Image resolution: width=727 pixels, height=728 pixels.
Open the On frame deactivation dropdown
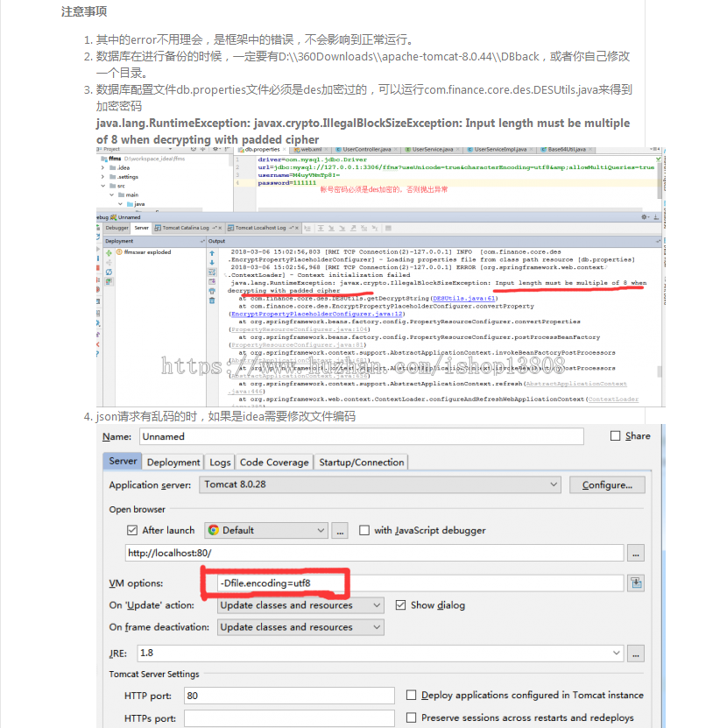[x=300, y=627]
